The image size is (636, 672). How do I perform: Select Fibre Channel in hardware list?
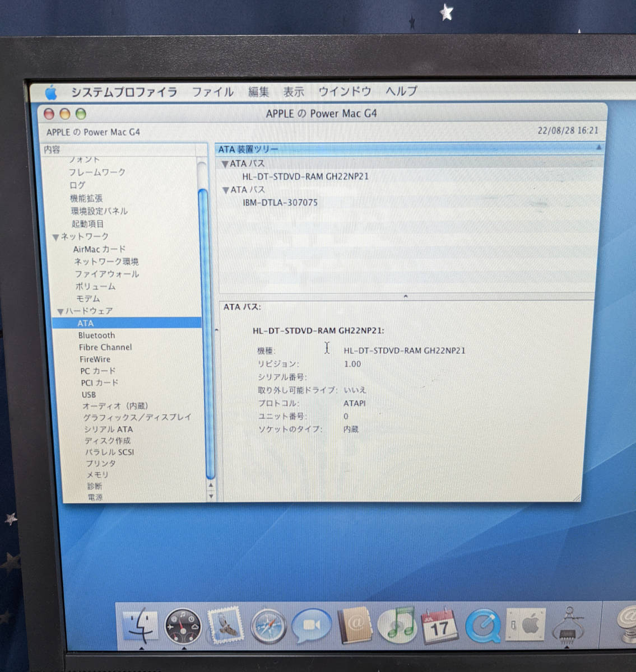105,347
